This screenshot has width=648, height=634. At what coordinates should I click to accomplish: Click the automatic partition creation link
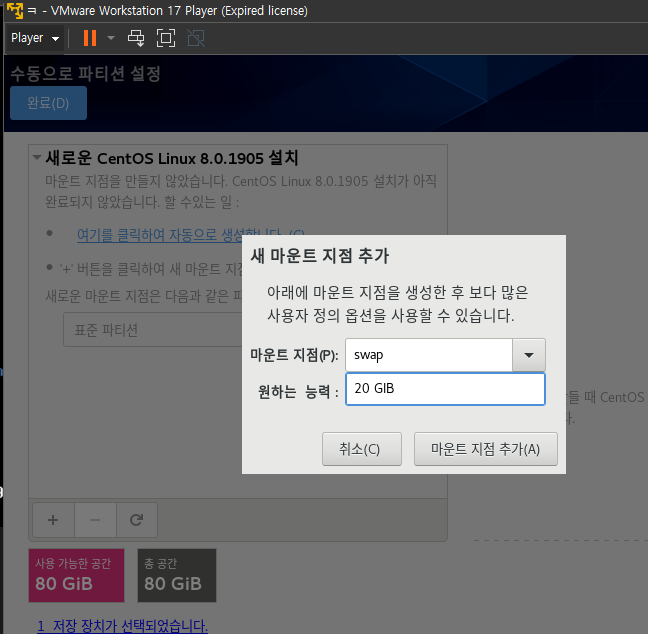(x=159, y=235)
